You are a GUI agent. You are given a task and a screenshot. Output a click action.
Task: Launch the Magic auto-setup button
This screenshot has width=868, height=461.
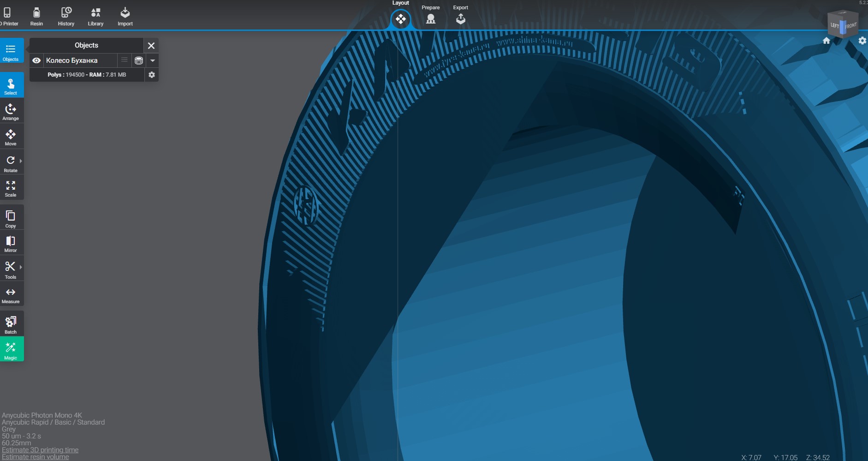11,350
